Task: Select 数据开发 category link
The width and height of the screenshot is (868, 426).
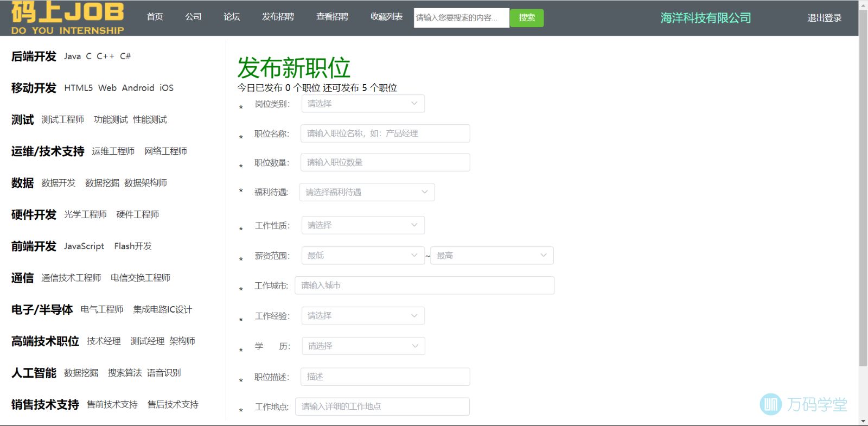Action: tap(59, 183)
